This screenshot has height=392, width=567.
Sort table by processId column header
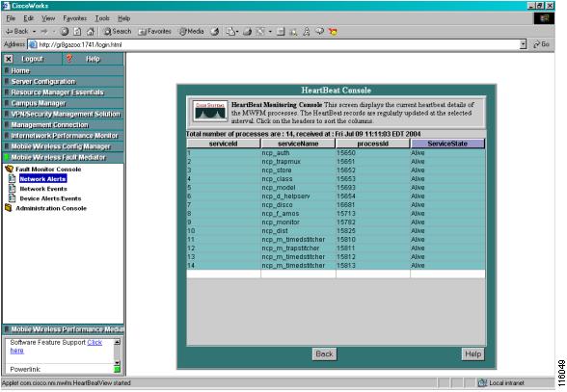pos(373,144)
